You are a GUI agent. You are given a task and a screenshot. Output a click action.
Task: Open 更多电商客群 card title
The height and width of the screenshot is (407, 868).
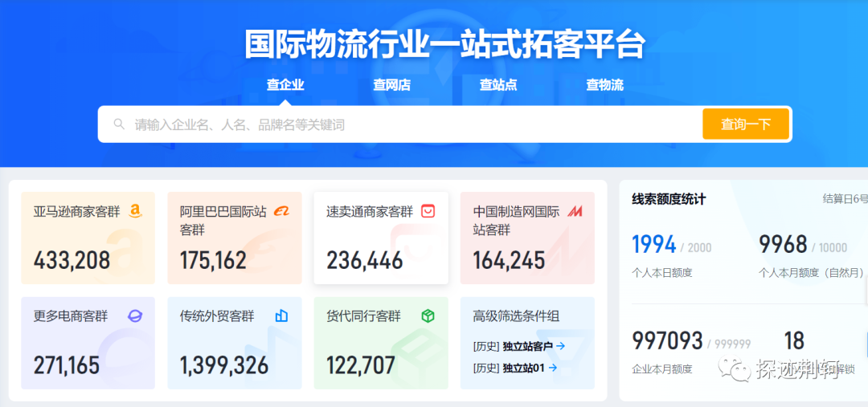coord(71,316)
